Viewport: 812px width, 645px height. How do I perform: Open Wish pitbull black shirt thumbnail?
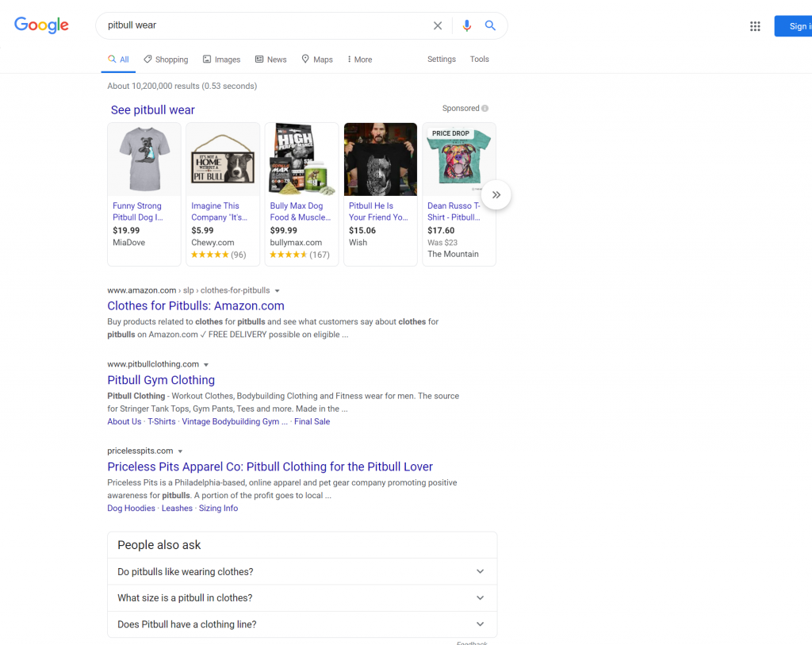pos(381,159)
